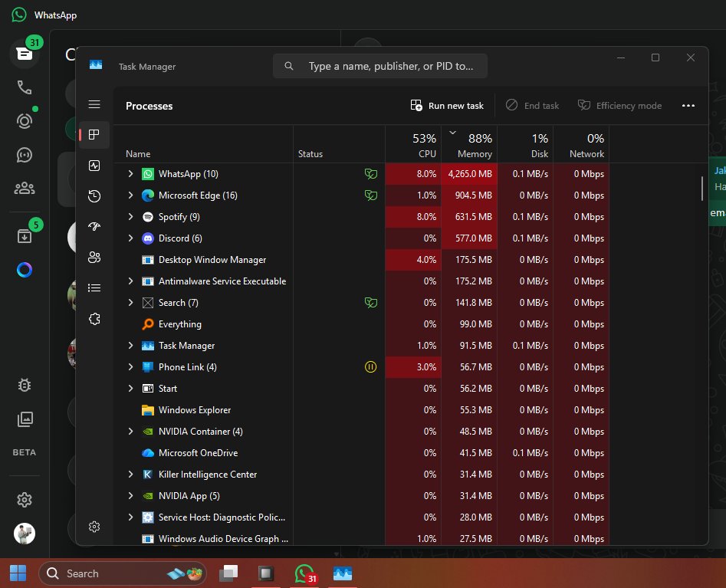Select the Desktop Window Manager process
The image size is (726, 588).
(361, 260)
